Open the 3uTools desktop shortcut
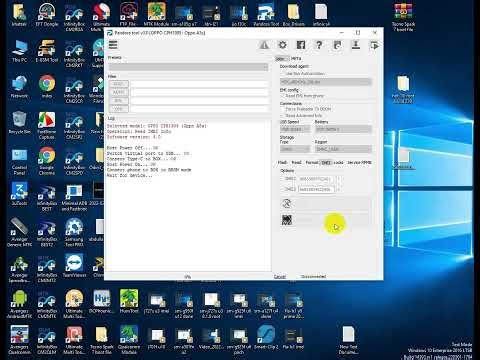480x360 pixels. click(19, 194)
